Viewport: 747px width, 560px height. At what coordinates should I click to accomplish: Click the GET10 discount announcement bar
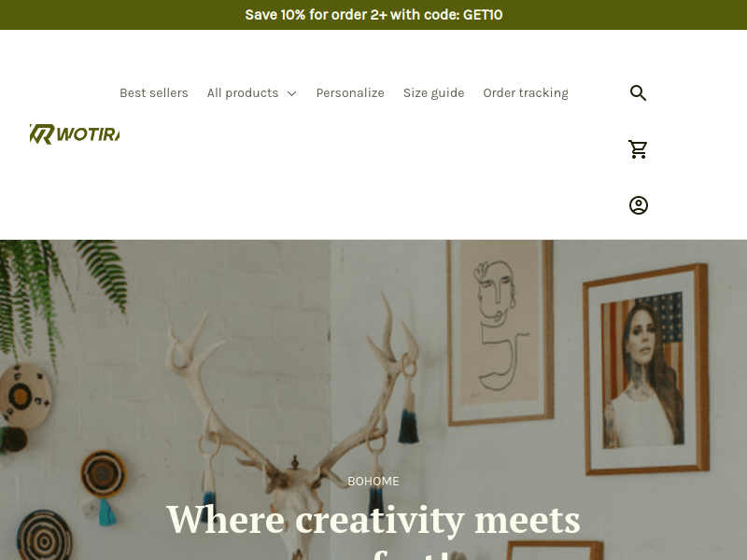(373, 15)
